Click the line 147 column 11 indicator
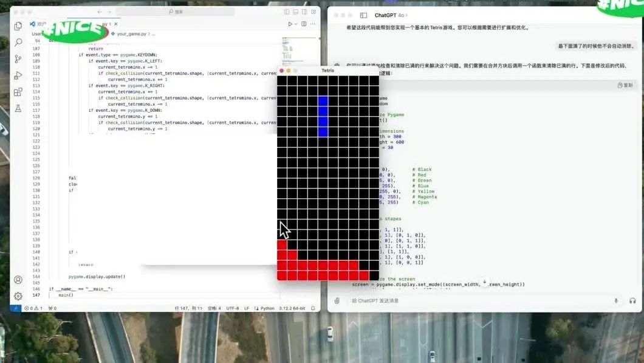 click(x=188, y=308)
